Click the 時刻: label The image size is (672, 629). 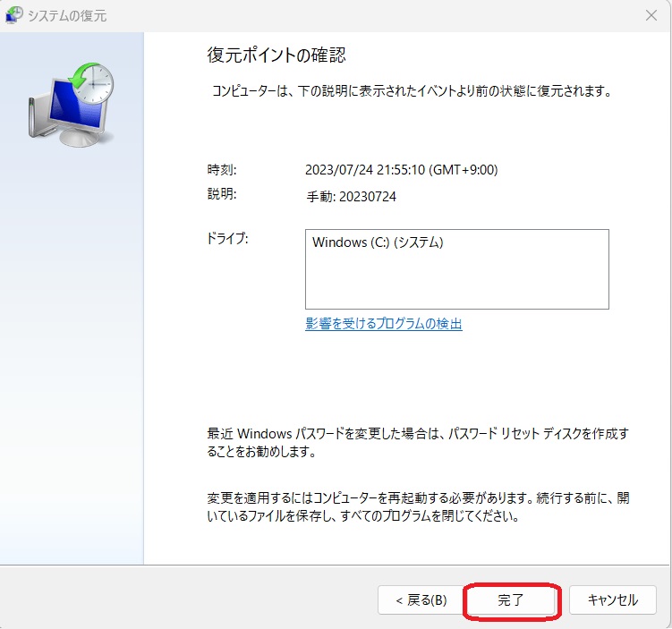222,170
